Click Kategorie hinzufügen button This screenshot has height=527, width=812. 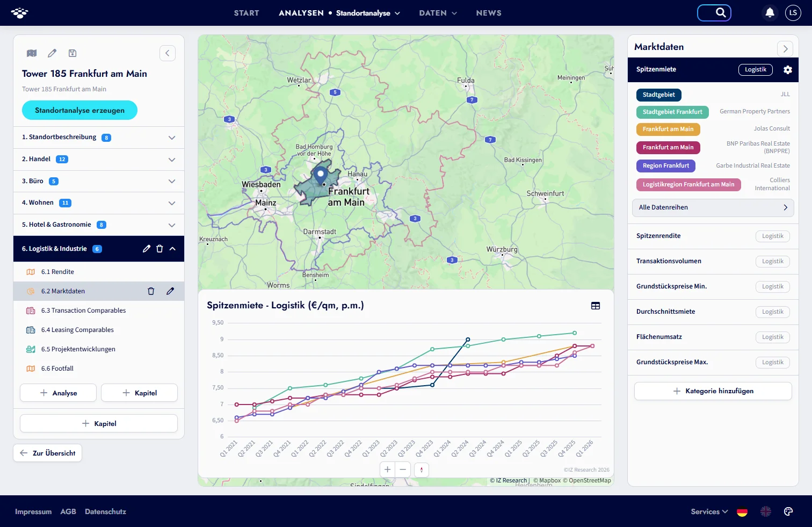[x=713, y=391]
